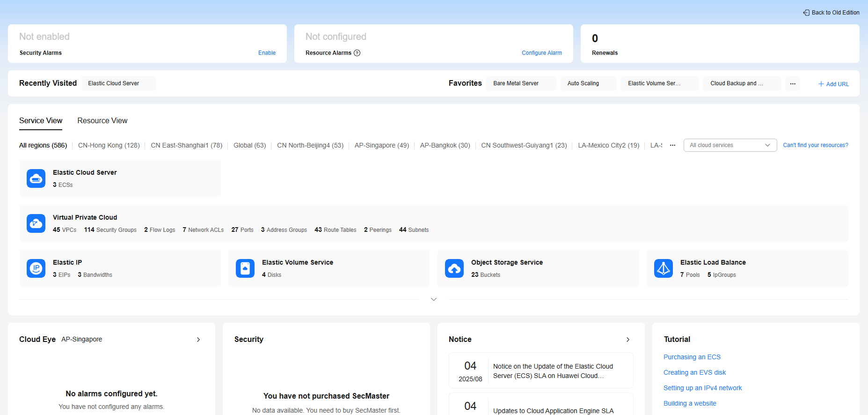Click 7 Network ACLs count

point(203,230)
